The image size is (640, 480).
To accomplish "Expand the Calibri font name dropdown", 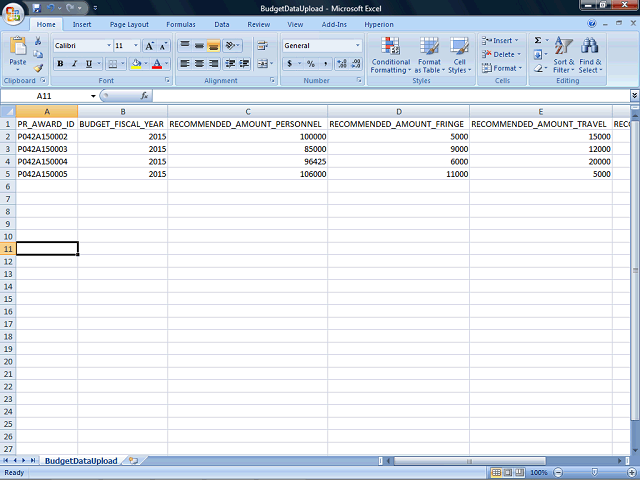I will tap(108, 46).
